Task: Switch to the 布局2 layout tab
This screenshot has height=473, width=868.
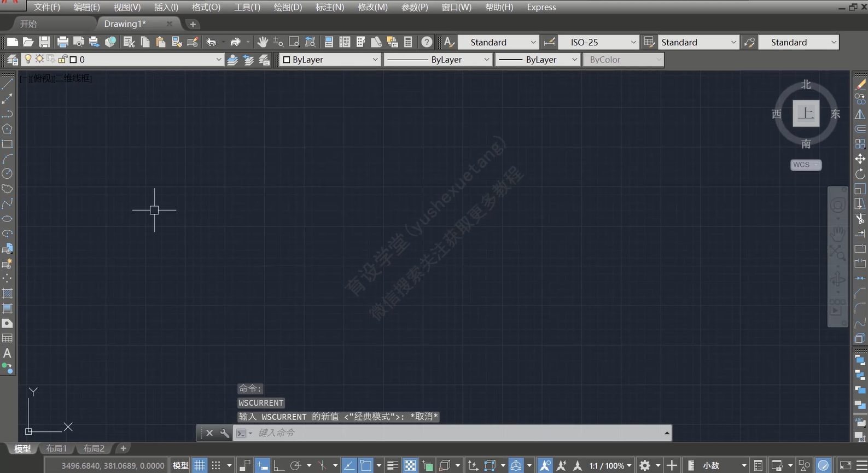Action: click(94, 448)
